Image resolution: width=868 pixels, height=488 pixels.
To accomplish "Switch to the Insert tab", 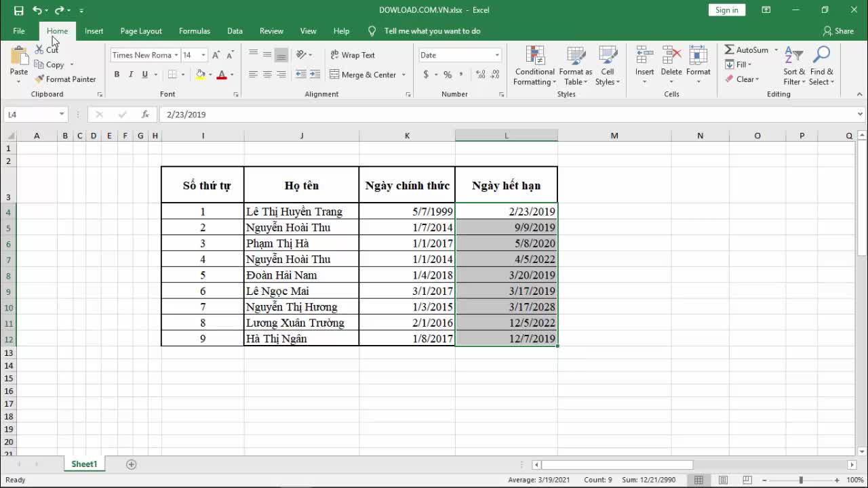I will [94, 31].
